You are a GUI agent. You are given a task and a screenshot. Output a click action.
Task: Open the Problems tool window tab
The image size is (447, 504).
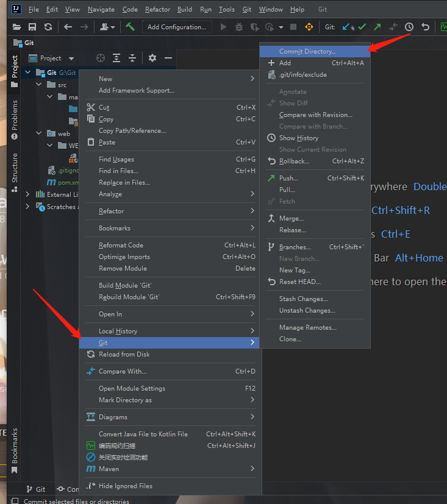coord(14,119)
